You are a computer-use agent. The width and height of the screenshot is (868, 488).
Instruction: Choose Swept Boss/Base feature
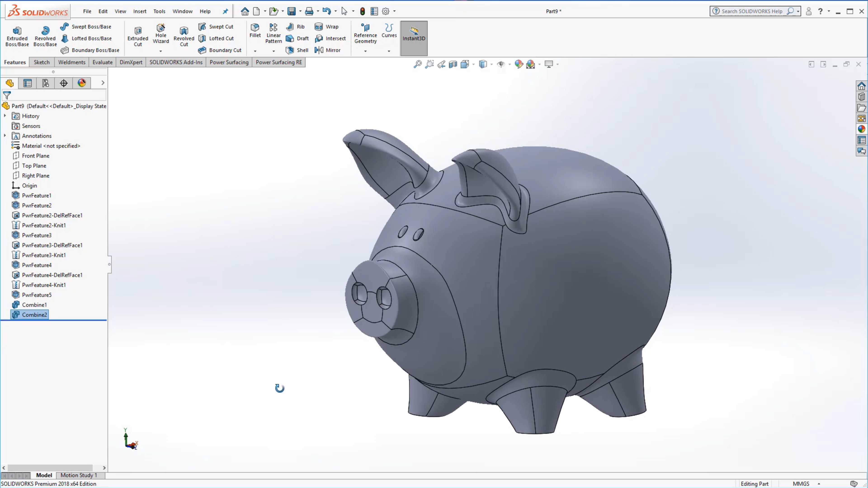86,27
